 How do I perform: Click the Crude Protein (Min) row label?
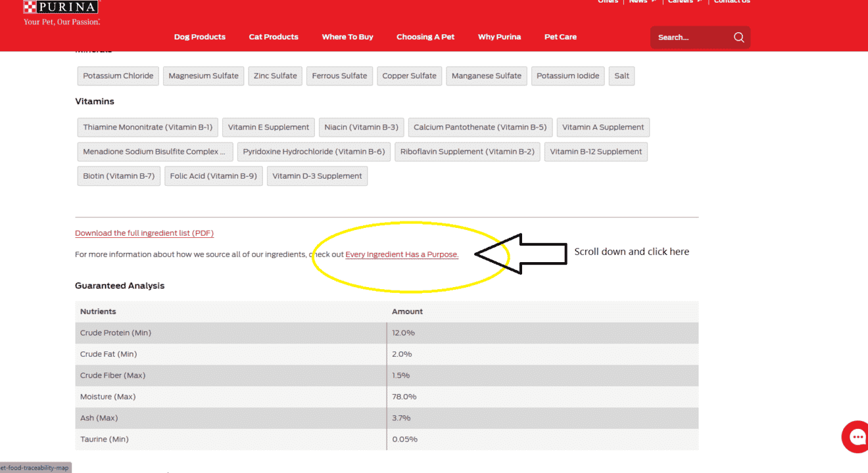click(x=116, y=333)
